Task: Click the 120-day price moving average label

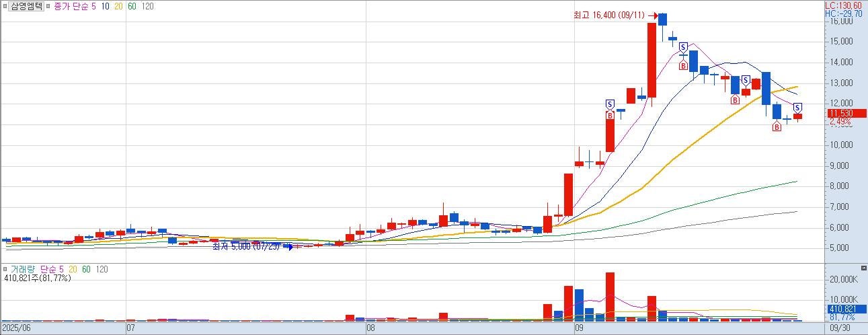Action: (x=148, y=6)
